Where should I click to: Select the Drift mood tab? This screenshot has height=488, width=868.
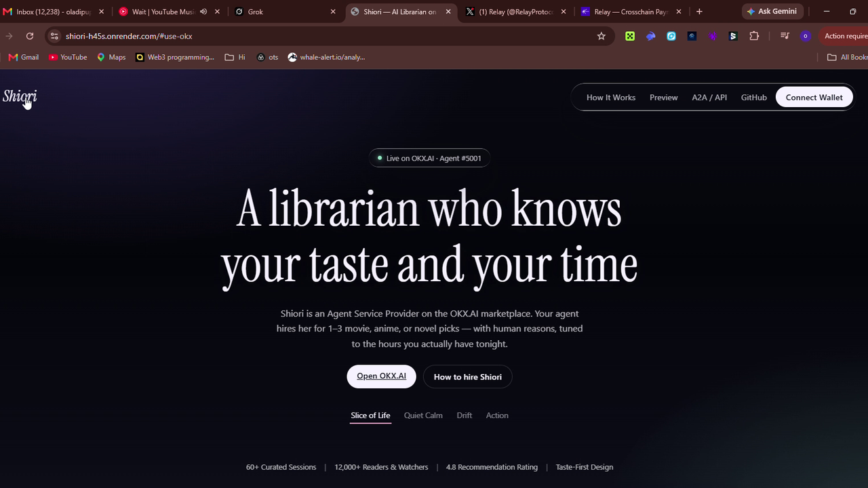point(465,415)
